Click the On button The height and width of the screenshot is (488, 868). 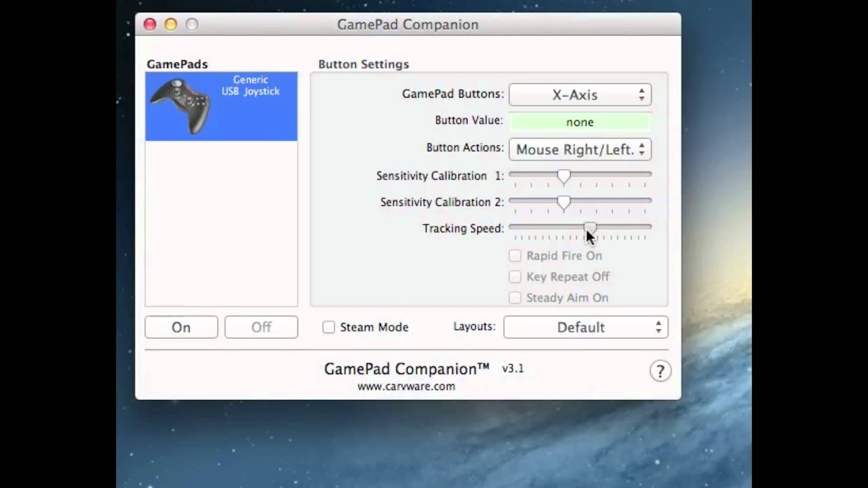pos(181,327)
